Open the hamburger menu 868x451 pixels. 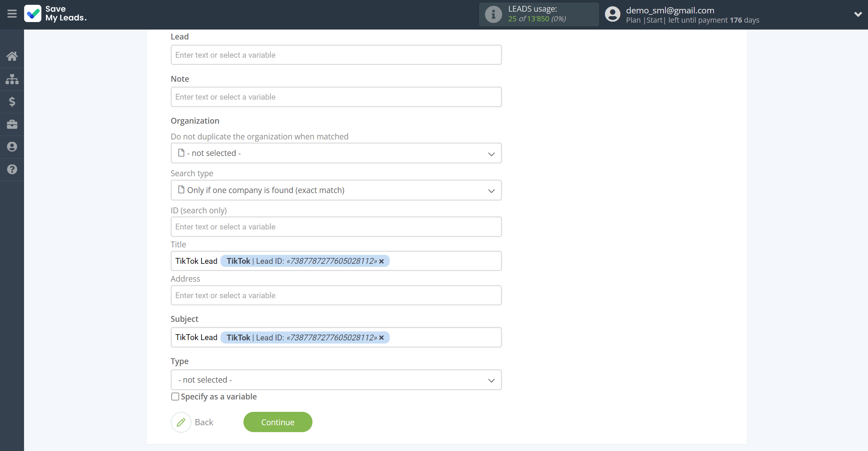pyautogui.click(x=12, y=14)
